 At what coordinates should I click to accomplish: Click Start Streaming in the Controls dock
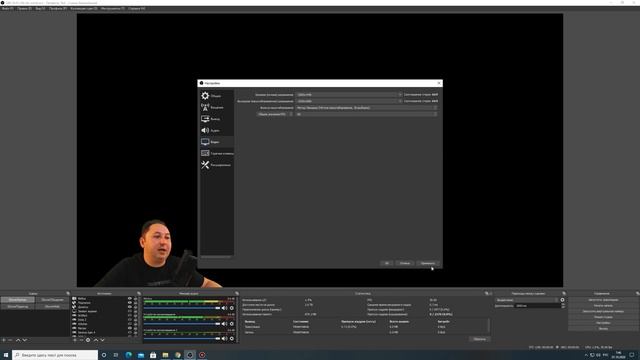[x=603, y=300]
